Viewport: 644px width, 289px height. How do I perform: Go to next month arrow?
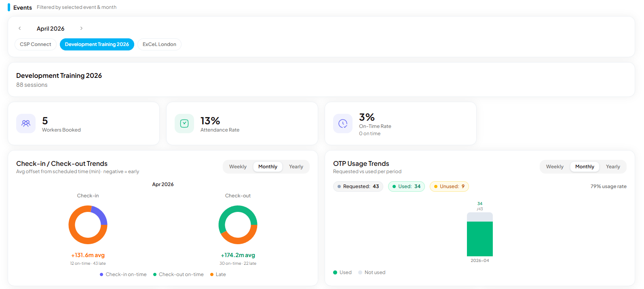coord(81,28)
